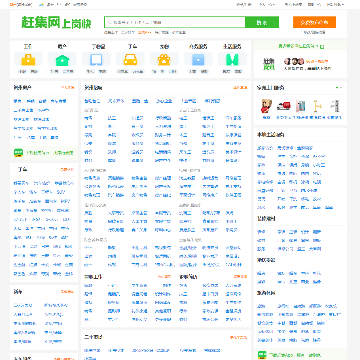
Task: Open the red moving truck service thumbnail
Action: pos(283,106)
